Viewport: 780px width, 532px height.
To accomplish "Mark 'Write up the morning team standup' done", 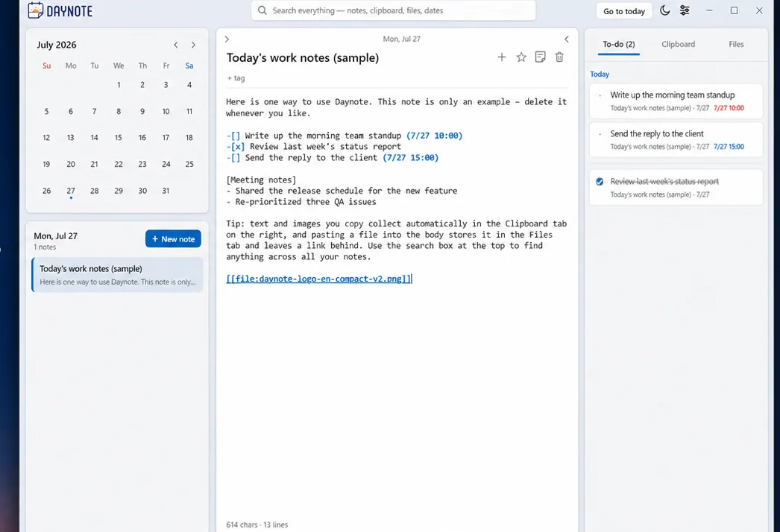I will [600, 95].
